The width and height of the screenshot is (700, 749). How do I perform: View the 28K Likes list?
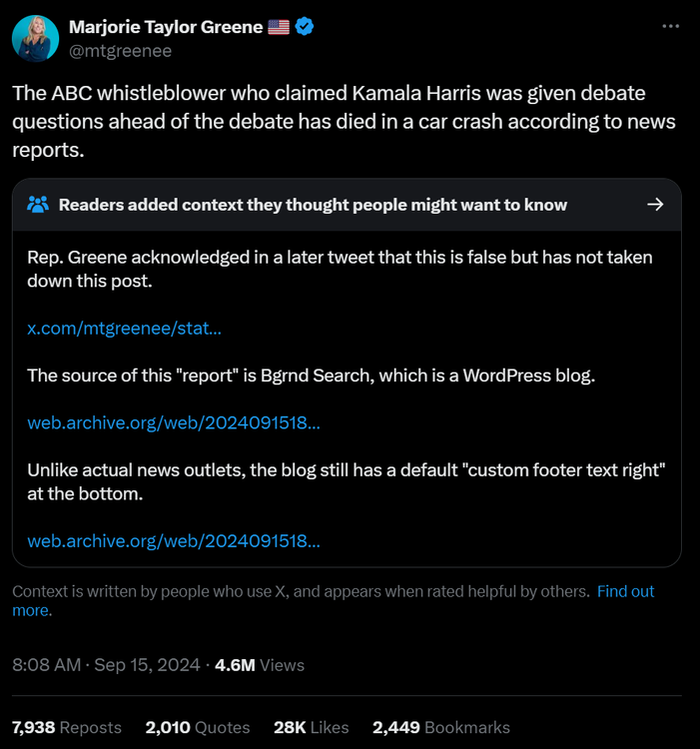[x=311, y=727]
